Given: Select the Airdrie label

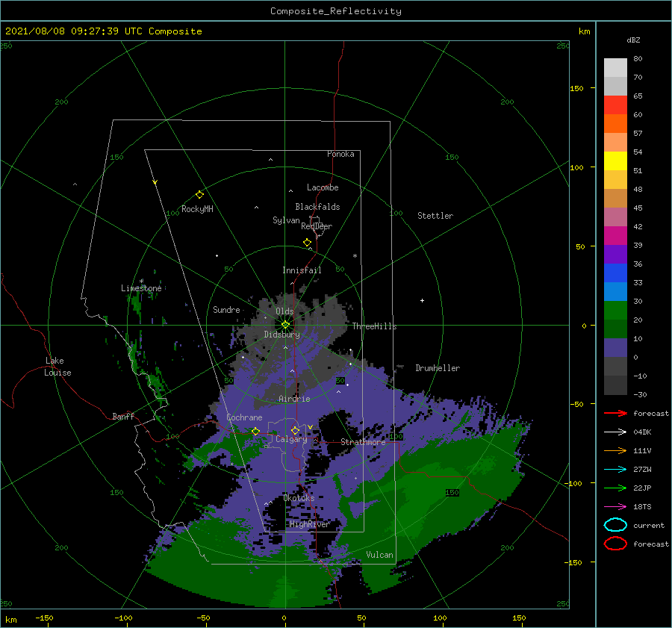Looking at the screenshot, I should pyautogui.click(x=294, y=399).
